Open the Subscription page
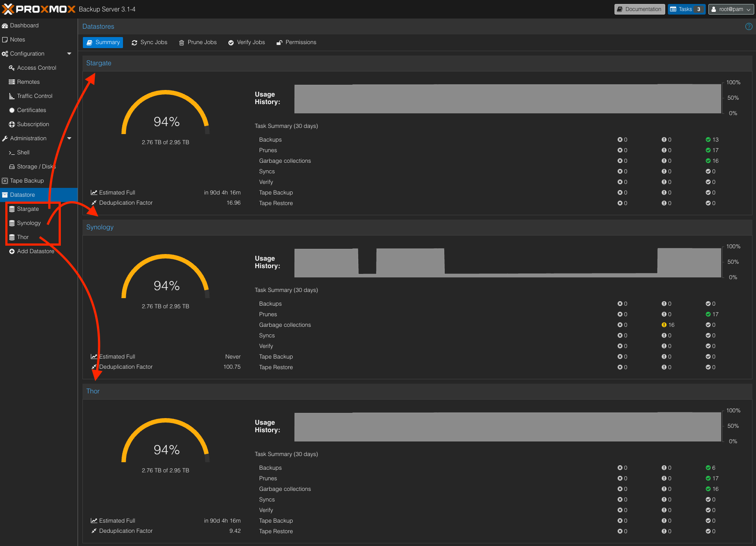This screenshot has width=756, height=546. pyautogui.click(x=33, y=124)
